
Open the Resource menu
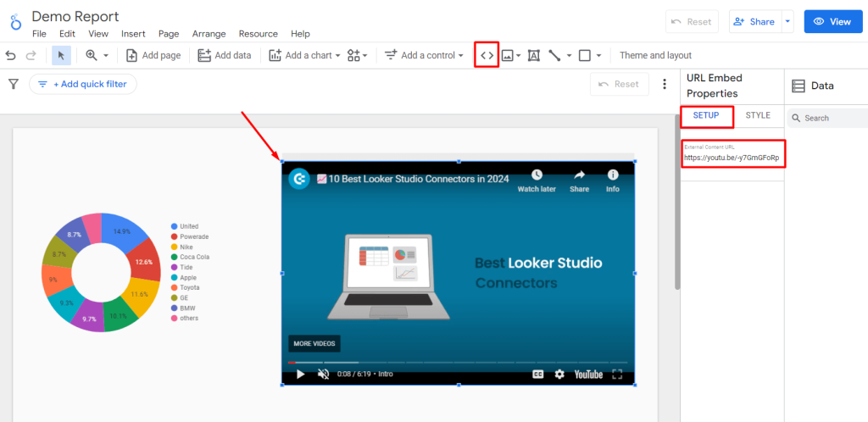tap(258, 34)
